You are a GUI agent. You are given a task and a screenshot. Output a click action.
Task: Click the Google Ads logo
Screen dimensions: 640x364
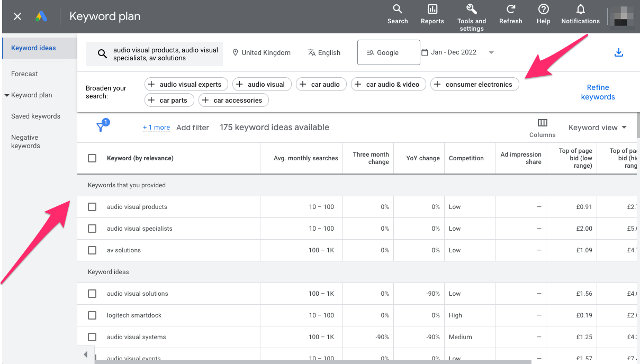pyautogui.click(x=41, y=16)
